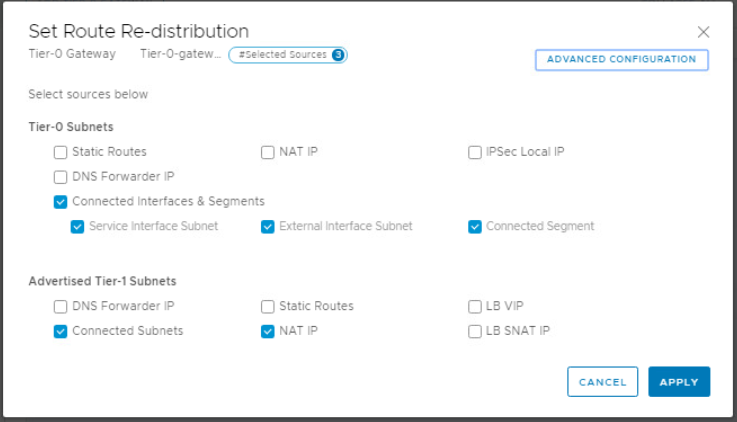This screenshot has width=737, height=422.
Task: Enable Tier-1 DNS Forwarder IP checkbox
Action: point(60,306)
